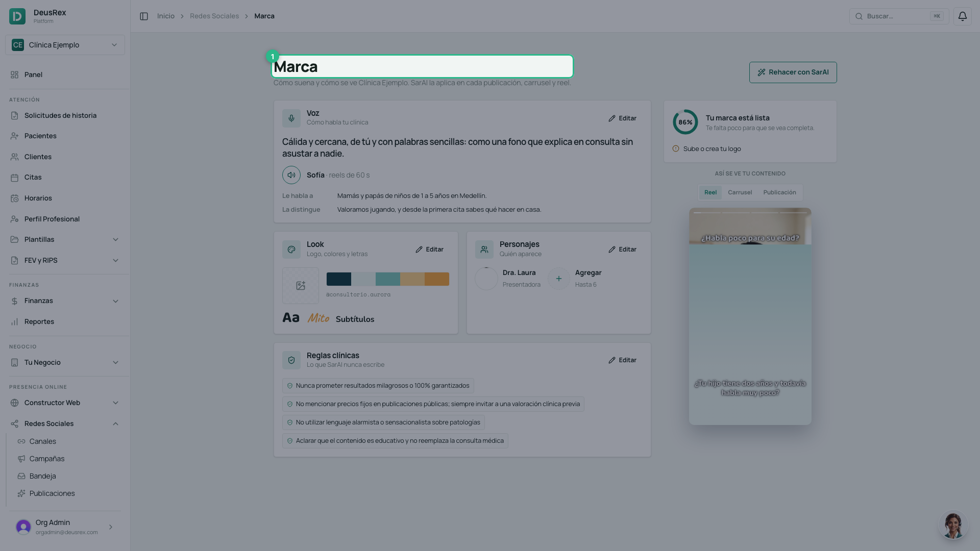This screenshot has width=980, height=551.
Task: Open the Clínica Ejemplo organization dropdown
Action: [x=65, y=45]
